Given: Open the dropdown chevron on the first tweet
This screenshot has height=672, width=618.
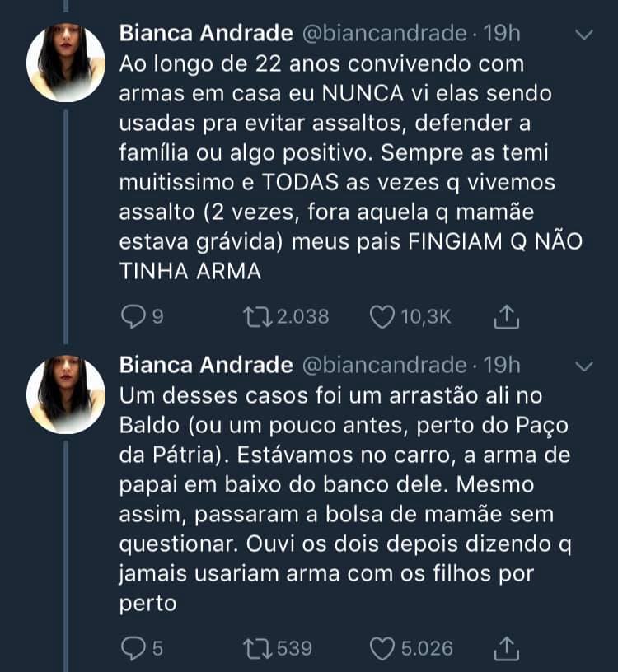Looking at the screenshot, I should pyautogui.click(x=584, y=35).
